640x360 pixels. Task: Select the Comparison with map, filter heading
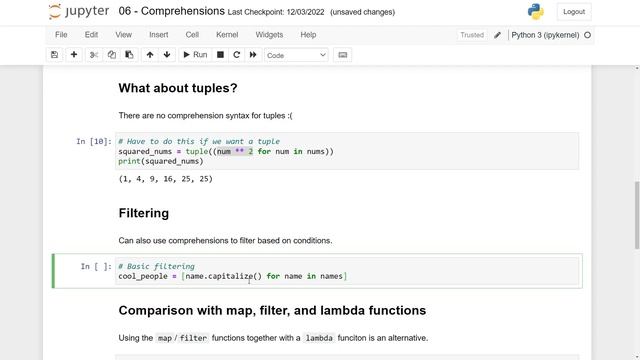(272, 311)
